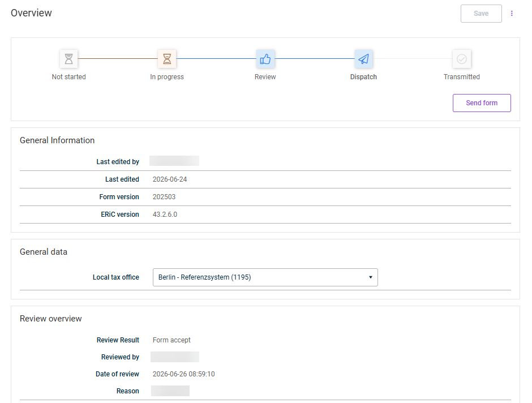Click the Review step label

(x=265, y=77)
